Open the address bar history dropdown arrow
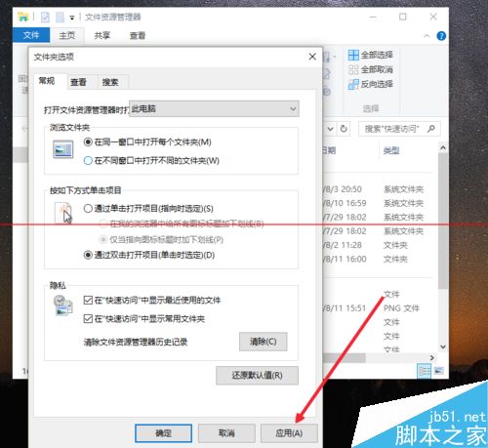This screenshot has width=488, height=448. [330, 129]
